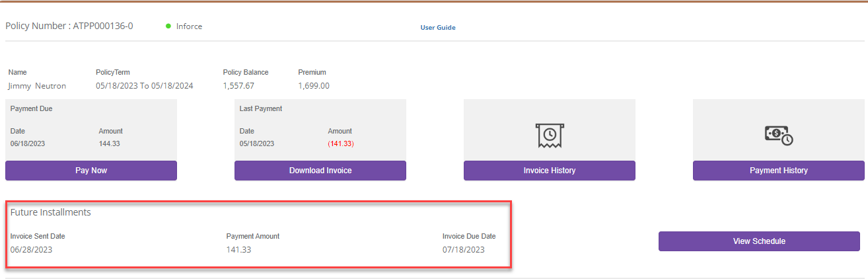The width and height of the screenshot is (868, 279).
Task: Click the invoice sent date 06/28/2023
Action: point(31,250)
